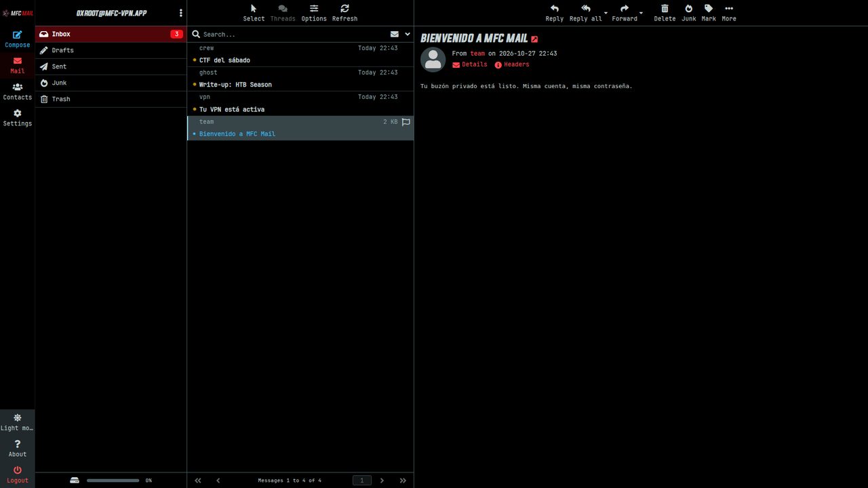Open message in new window icon
This screenshot has height=488, width=868.
[534, 39]
